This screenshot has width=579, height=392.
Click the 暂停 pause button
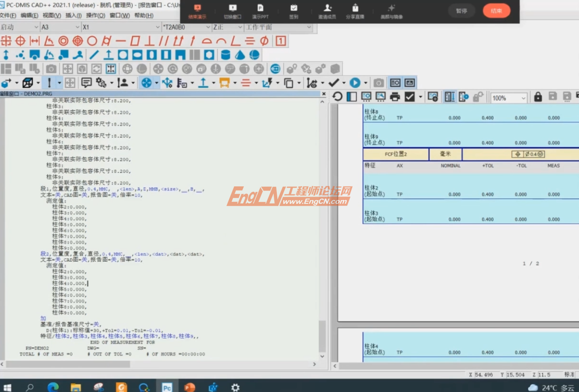461,11
